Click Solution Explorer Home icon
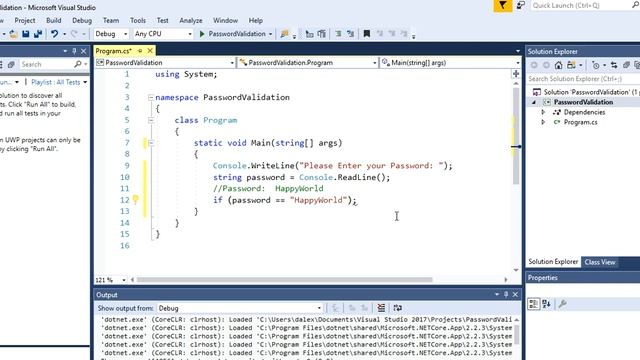Screen dimensions: 640x360 558,65
